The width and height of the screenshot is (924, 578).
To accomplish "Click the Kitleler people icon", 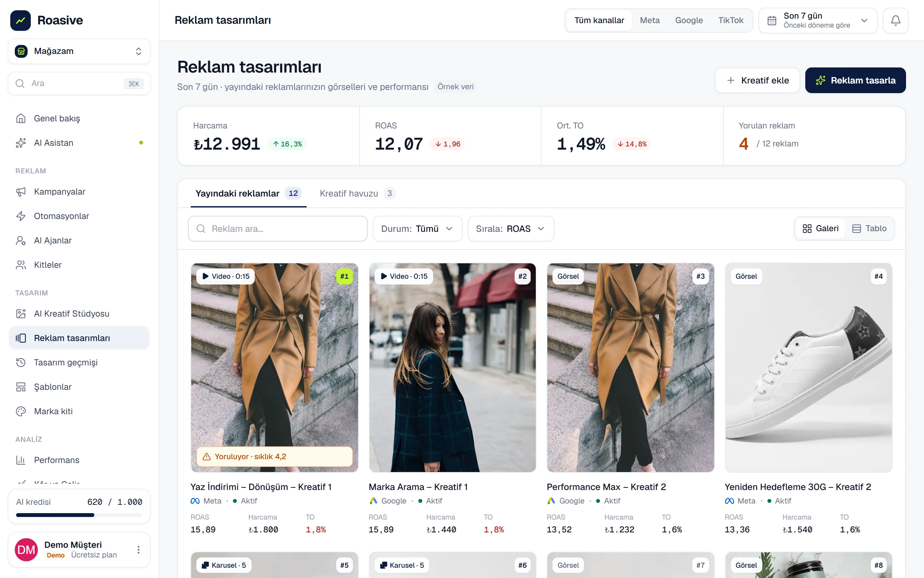I will coord(21,265).
